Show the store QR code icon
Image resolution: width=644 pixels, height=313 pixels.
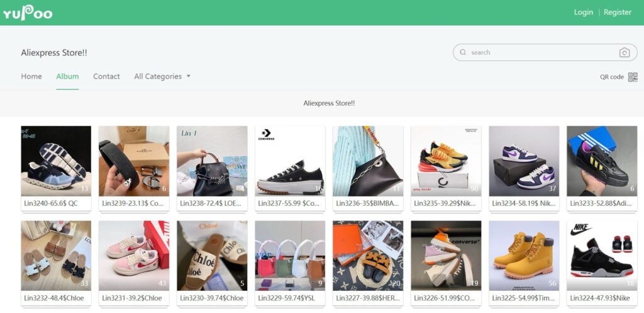click(633, 77)
